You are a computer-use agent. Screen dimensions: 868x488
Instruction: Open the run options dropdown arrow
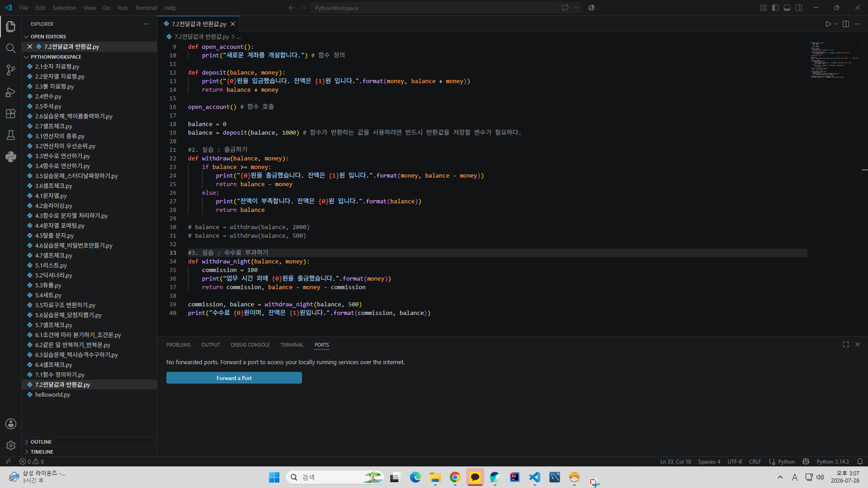(x=835, y=24)
